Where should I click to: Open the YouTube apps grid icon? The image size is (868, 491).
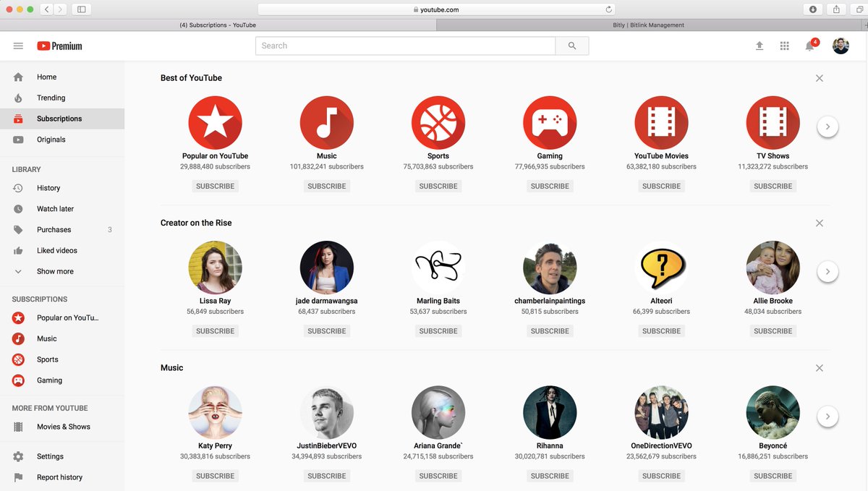pos(784,46)
